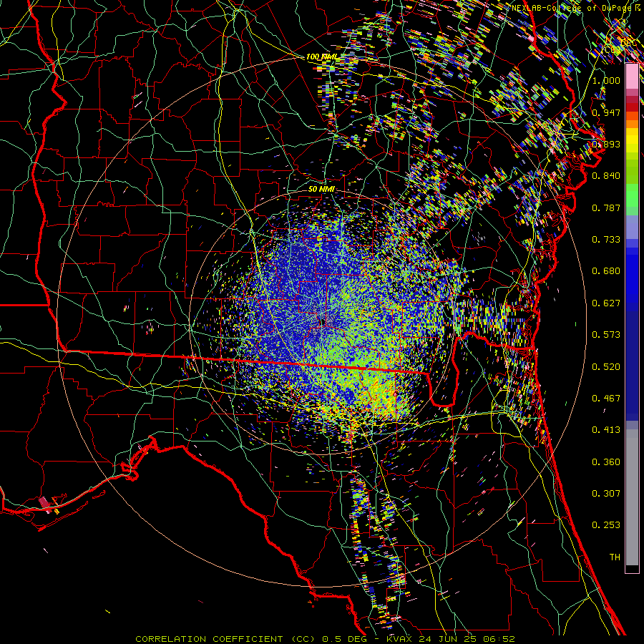Click the TH threshold label

coord(615,557)
